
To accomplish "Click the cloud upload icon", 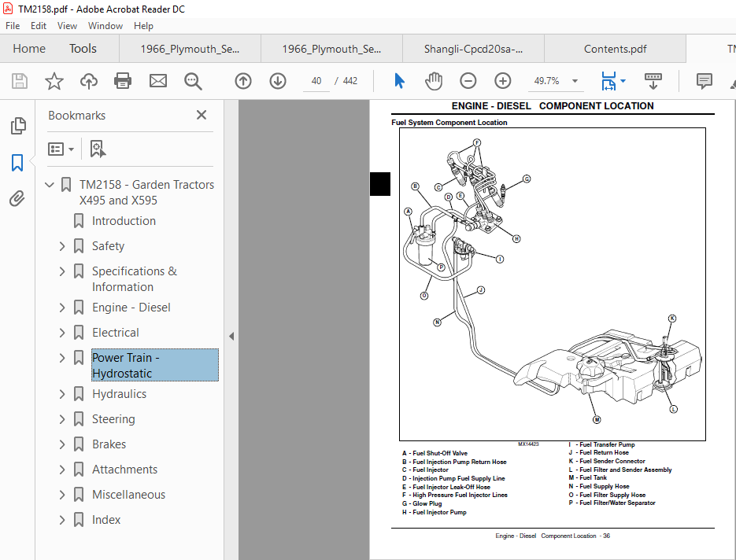I will [x=89, y=81].
